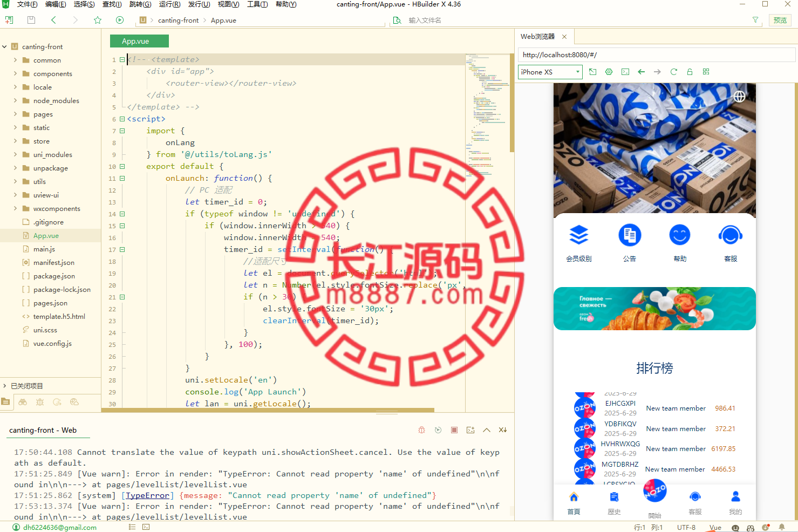Click the console debug bug icon
Image resolution: width=798 pixels, height=532 pixels.
[422, 430]
